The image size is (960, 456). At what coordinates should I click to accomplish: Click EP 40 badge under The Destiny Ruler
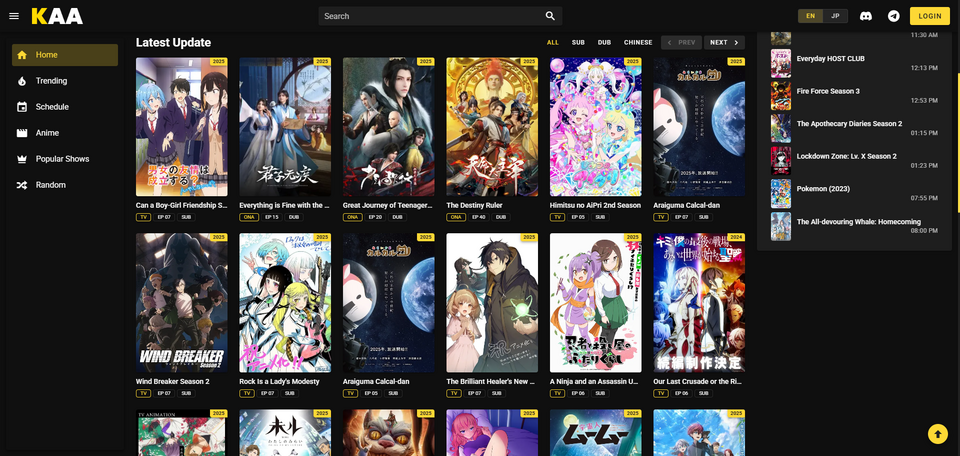[x=479, y=217]
